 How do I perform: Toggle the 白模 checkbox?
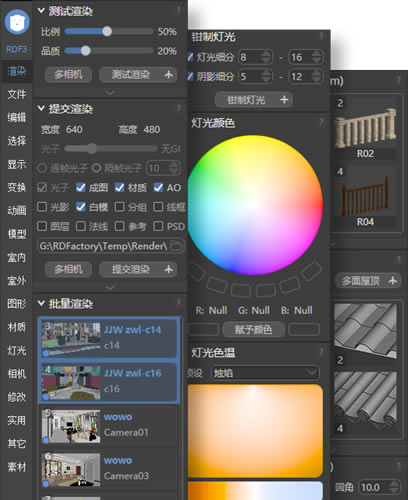coord(81,207)
